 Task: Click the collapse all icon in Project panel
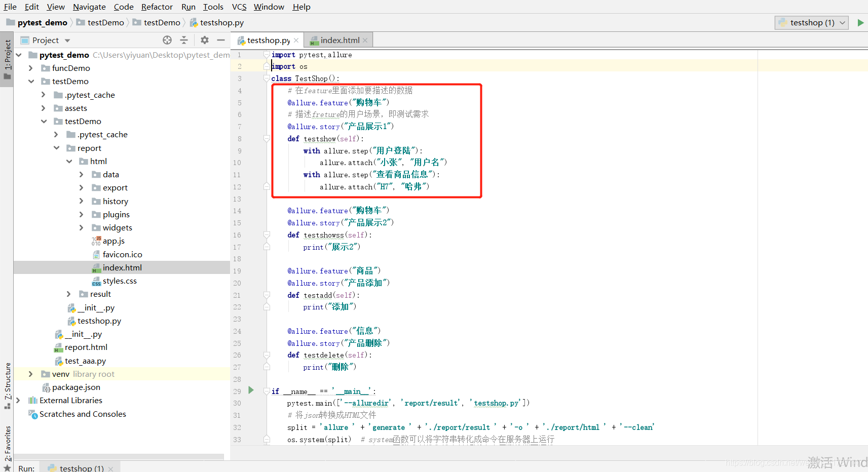pos(184,40)
